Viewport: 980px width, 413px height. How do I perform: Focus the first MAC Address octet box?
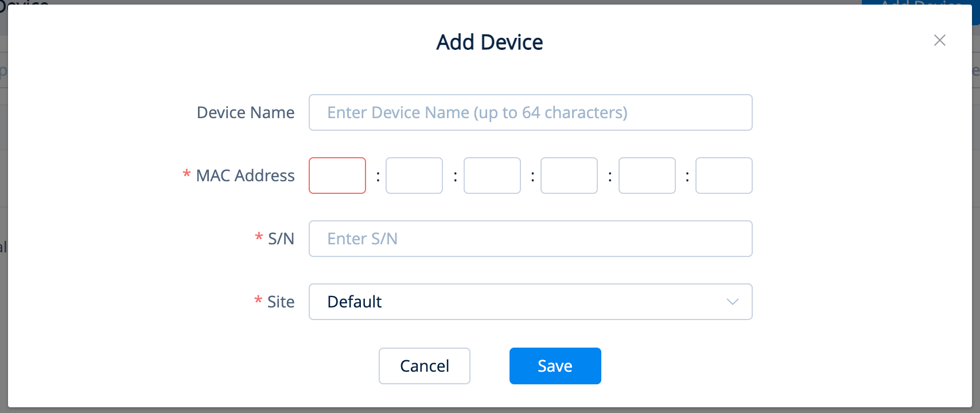(x=337, y=176)
